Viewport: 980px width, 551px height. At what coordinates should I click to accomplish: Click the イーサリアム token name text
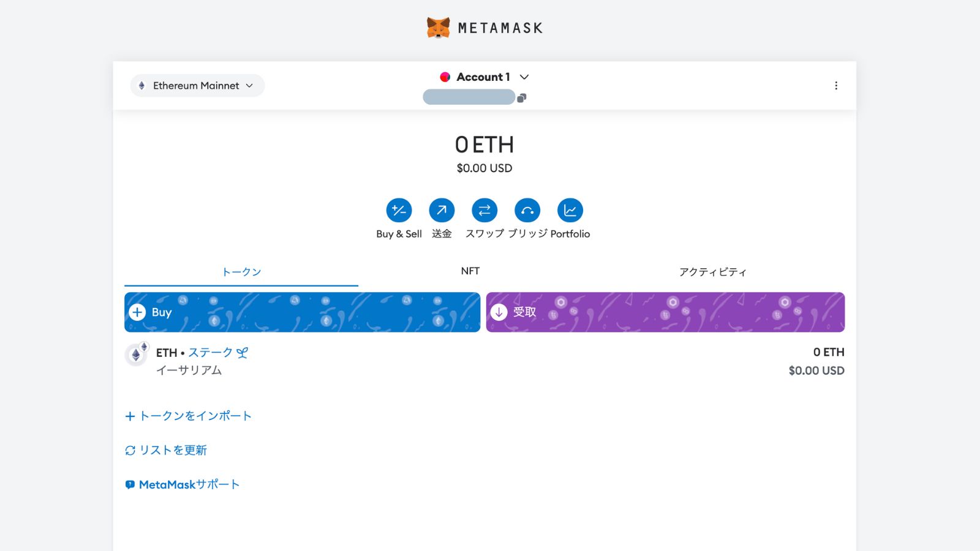(189, 370)
